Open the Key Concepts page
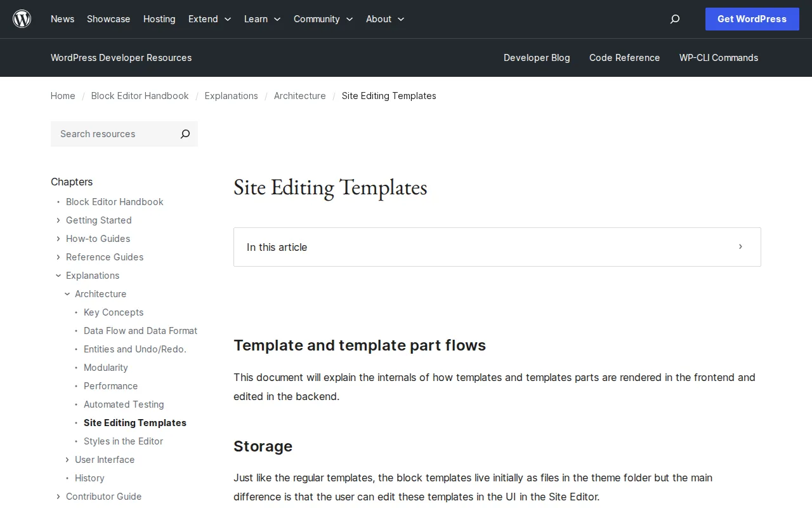The image size is (812, 508). tap(114, 312)
